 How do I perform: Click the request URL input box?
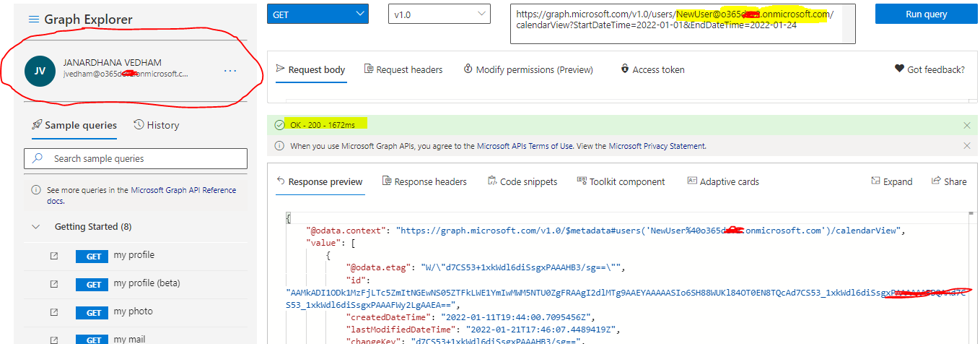pyautogui.click(x=683, y=24)
